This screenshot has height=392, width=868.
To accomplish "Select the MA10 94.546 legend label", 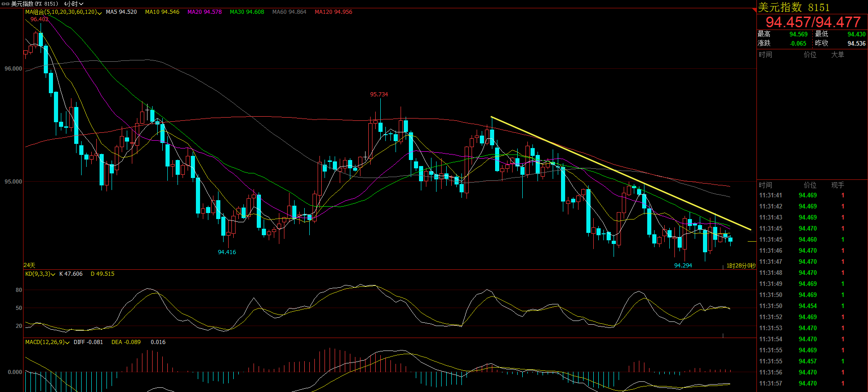I will point(162,12).
